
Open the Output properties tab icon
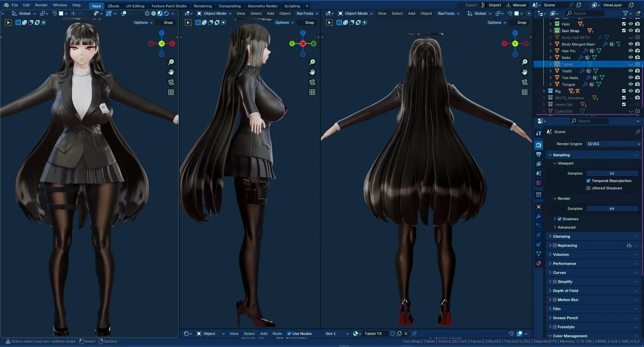[x=539, y=155]
